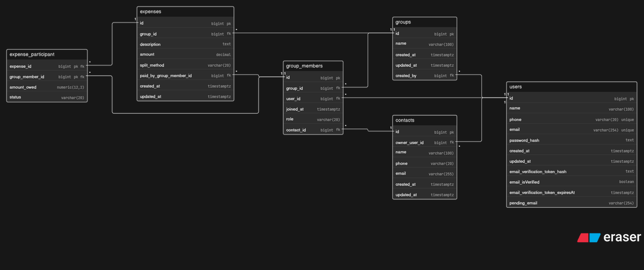
Task: Click the status field in expense_participant
Action: [x=47, y=97]
